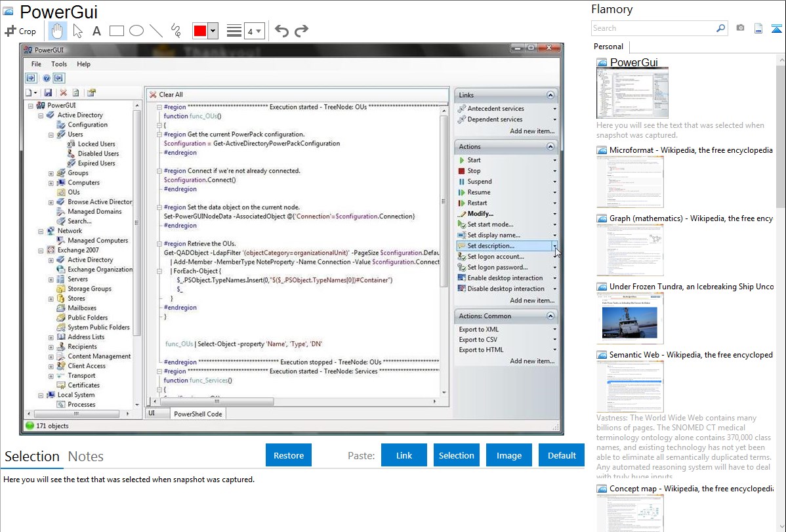Expand the Groups tree node

tap(51, 173)
